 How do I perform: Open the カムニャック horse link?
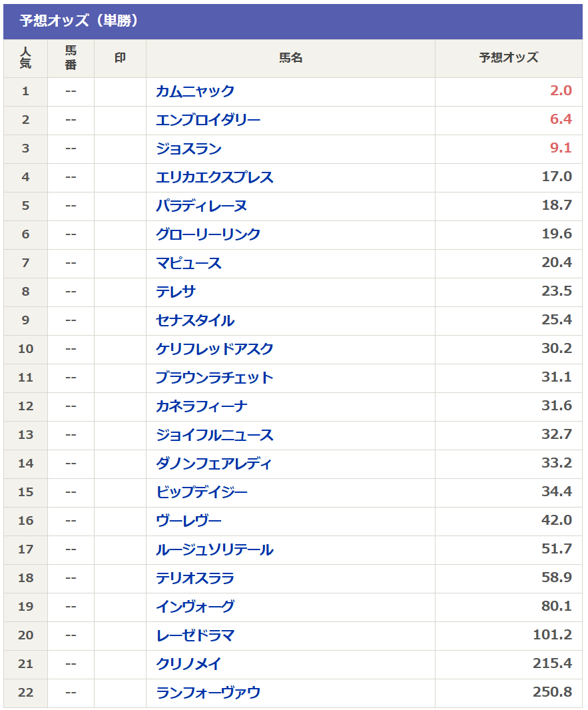tap(195, 91)
